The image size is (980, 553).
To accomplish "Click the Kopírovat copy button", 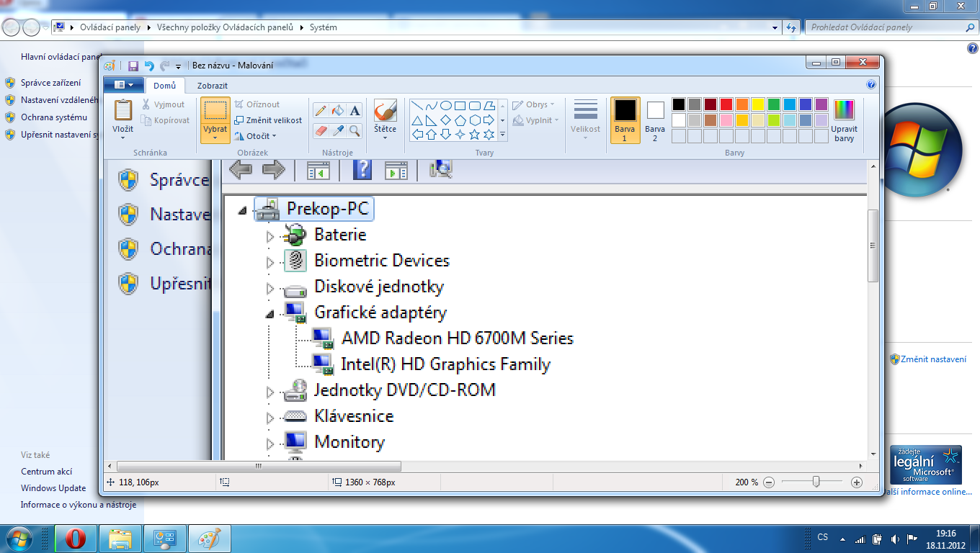I will click(165, 120).
